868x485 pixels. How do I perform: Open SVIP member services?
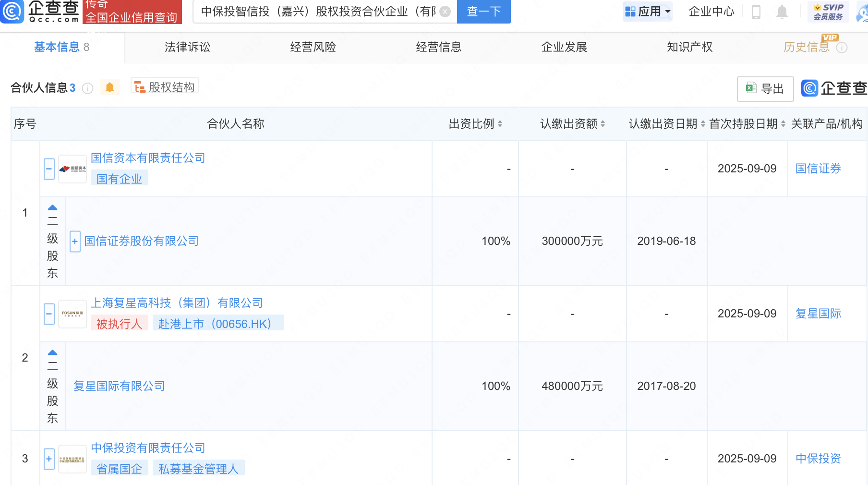pyautogui.click(x=828, y=12)
